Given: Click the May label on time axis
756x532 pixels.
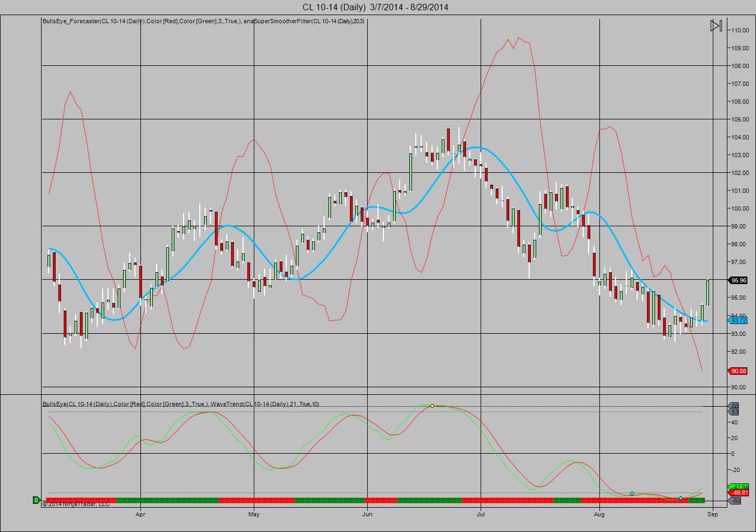Looking at the screenshot, I should pyautogui.click(x=254, y=514).
